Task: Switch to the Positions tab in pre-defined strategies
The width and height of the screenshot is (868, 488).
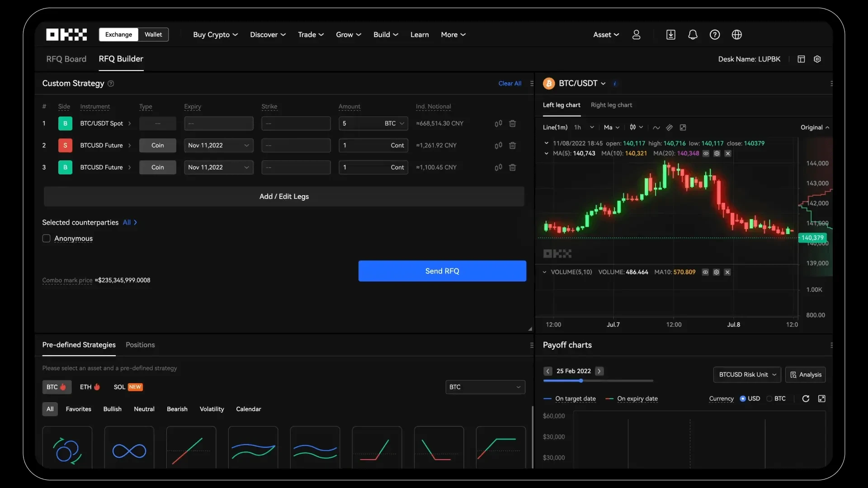Action: point(140,344)
